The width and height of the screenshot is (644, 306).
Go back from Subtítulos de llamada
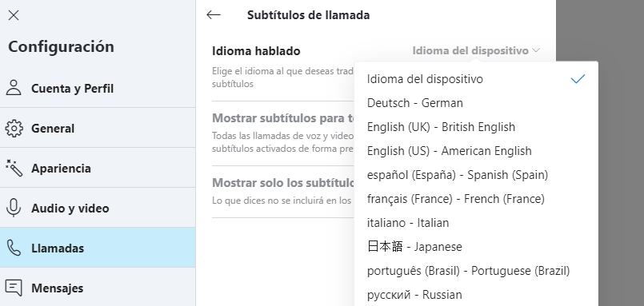coord(214,15)
